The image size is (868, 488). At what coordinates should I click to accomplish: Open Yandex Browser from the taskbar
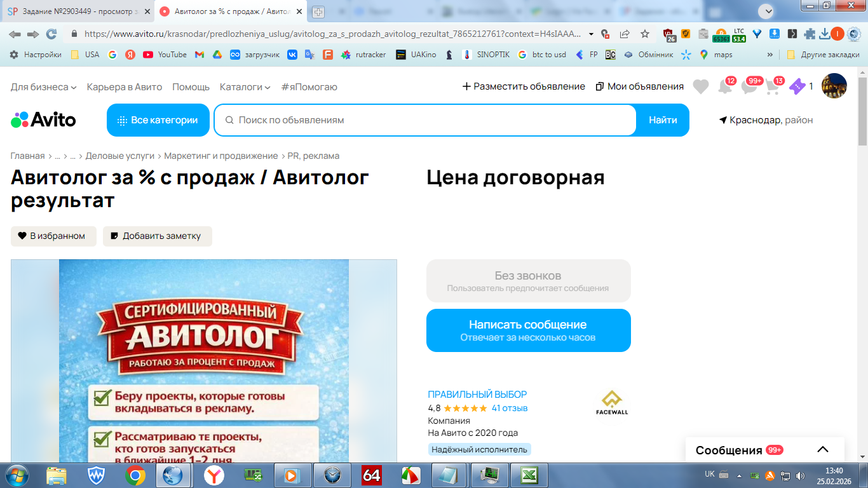pos(214,475)
